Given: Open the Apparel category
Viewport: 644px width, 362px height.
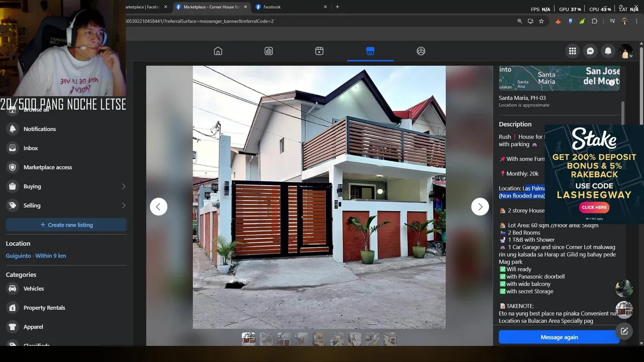Looking at the screenshot, I should 66,327.
